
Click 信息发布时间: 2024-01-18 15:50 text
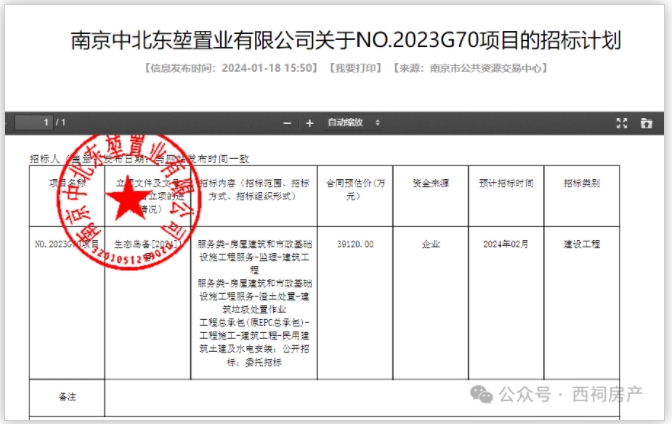(x=231, y=68)
